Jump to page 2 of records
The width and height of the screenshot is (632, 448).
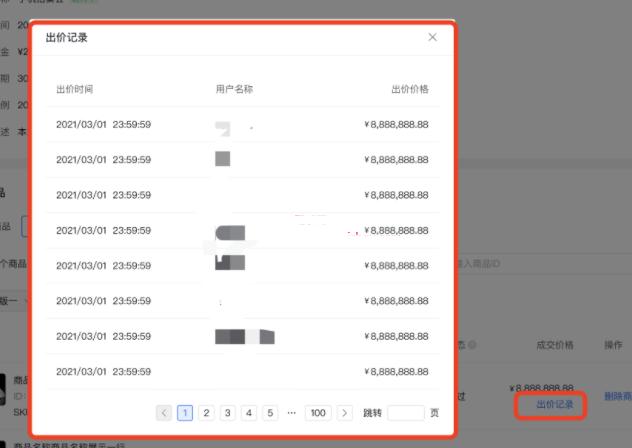[x=206, y=412]
